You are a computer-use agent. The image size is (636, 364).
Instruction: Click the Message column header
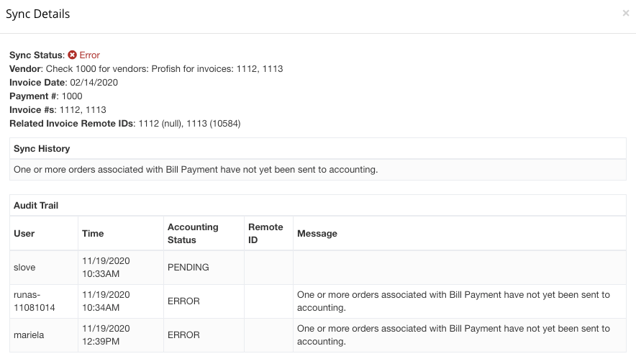pyautogui.click(x=460, y=234)
